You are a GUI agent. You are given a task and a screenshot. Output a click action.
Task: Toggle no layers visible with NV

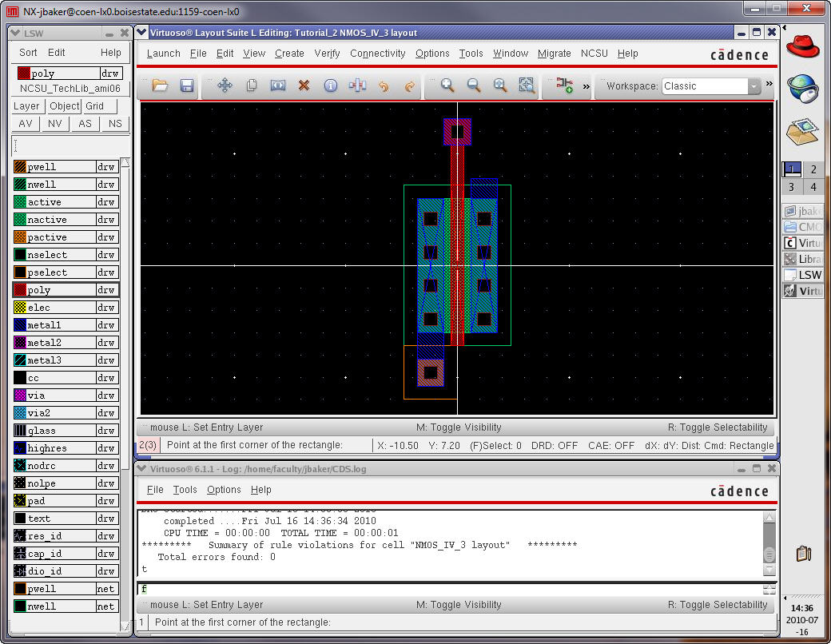pyautogui.click(x=55, y=124)
